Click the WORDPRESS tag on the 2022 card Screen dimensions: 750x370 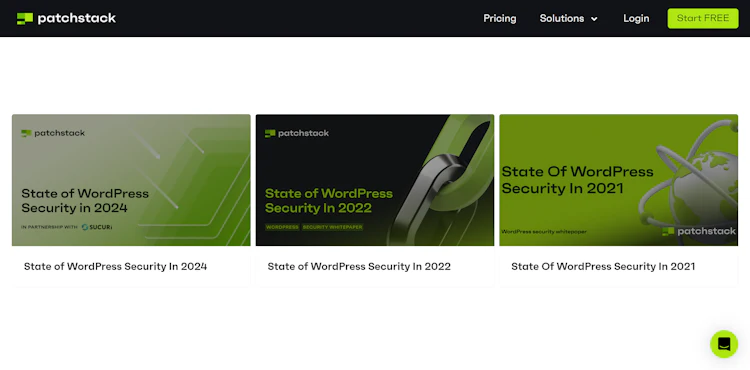tap(282, 227)
